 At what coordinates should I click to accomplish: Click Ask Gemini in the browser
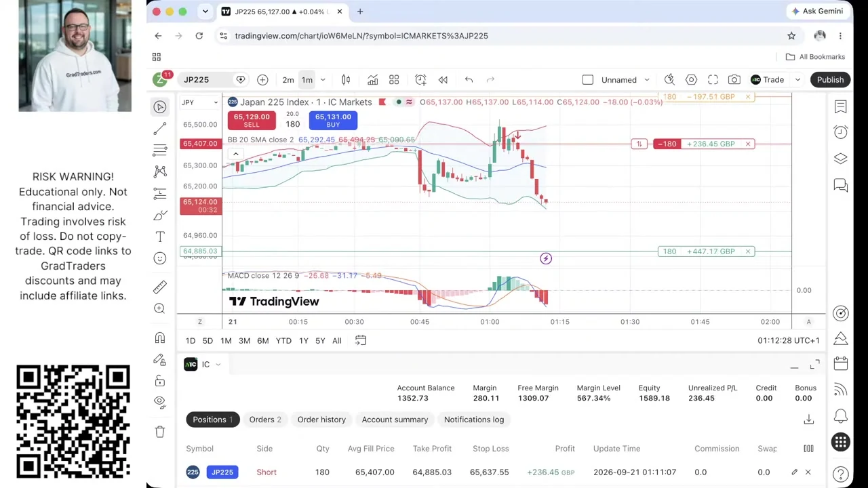click(x=817, y=12)
